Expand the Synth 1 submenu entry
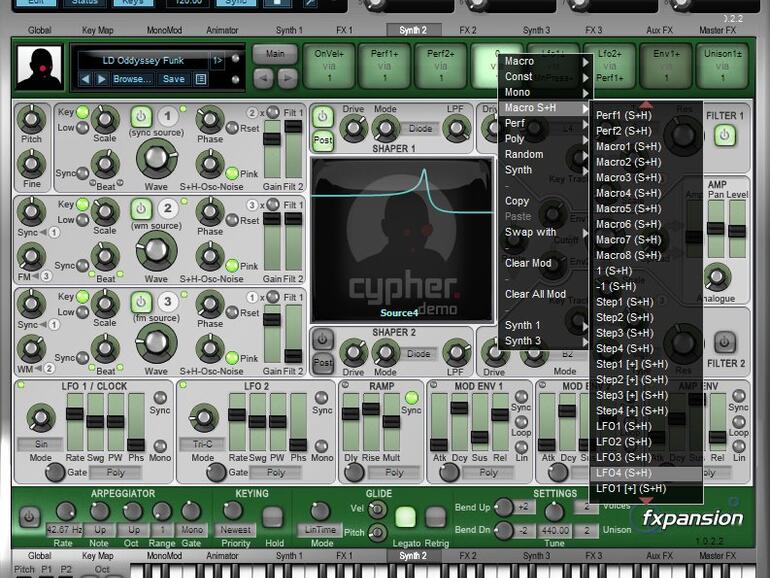Viewport: 770px width, 578px height. [546, 326]
